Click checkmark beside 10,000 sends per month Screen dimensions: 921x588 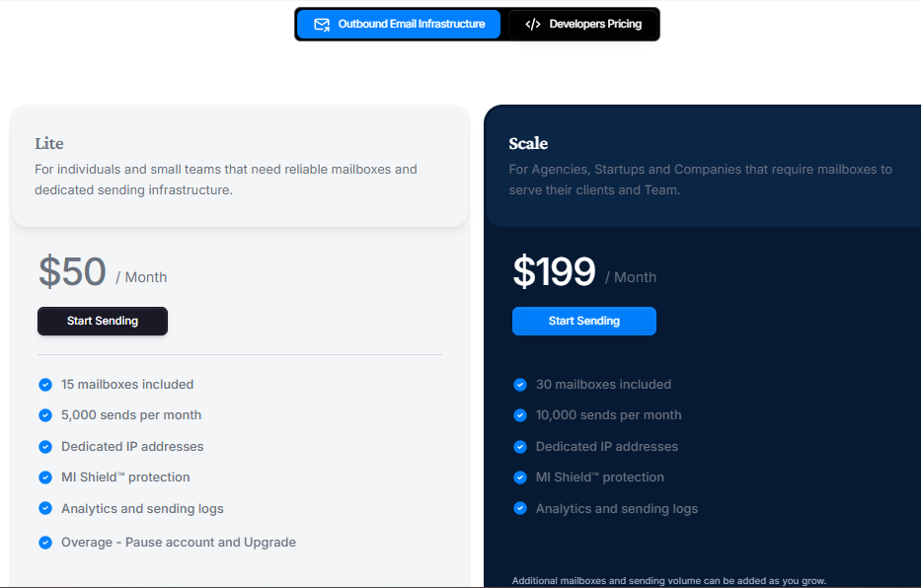click(x=520, y=415)
